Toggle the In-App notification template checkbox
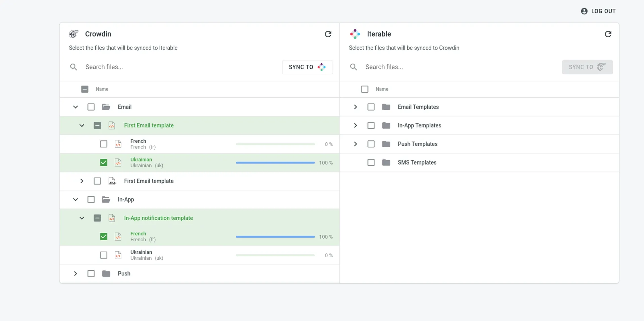This screenshot has height=321, width=644. pyautogui.click(x=97, y=218)
